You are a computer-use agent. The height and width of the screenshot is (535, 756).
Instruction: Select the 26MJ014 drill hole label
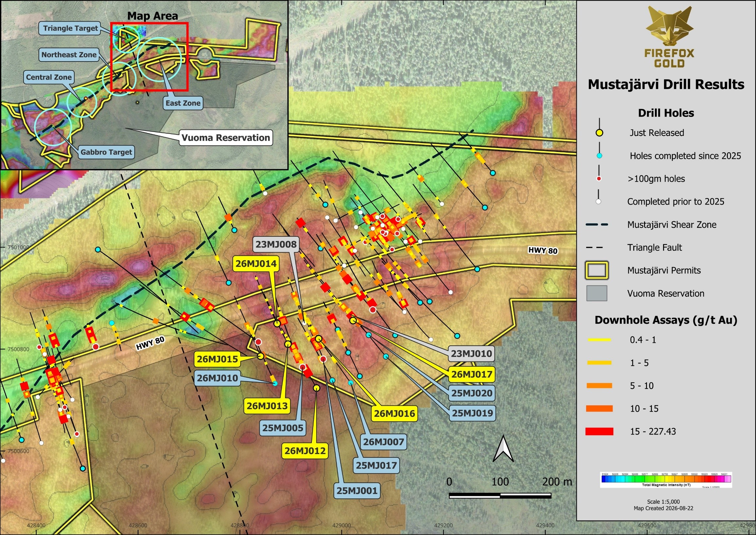click(256, 264)
